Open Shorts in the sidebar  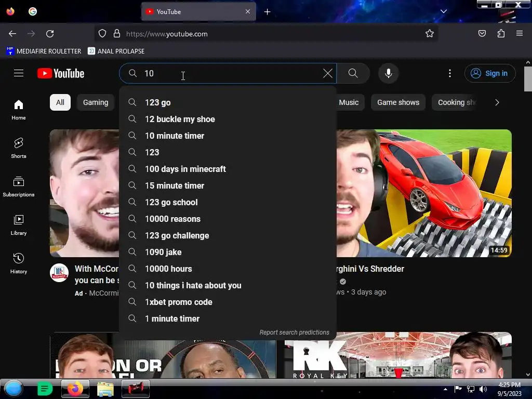[x=19, y=148]
